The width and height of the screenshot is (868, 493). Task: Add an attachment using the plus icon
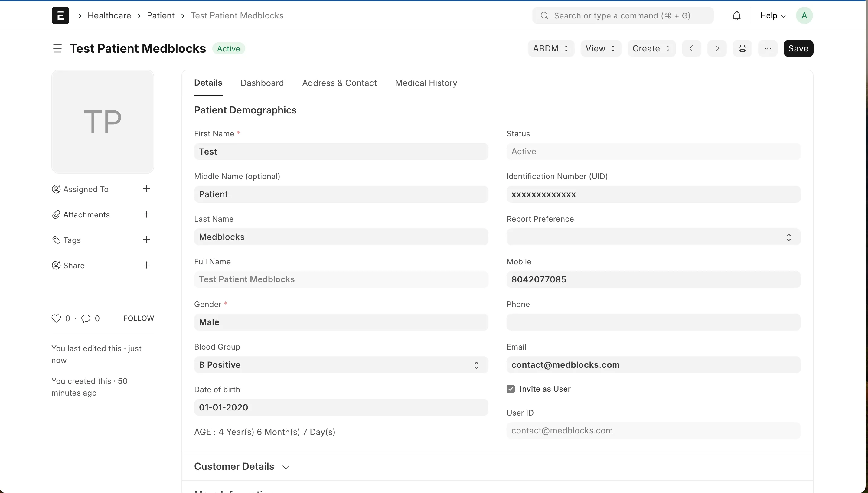tap(146, 214)
